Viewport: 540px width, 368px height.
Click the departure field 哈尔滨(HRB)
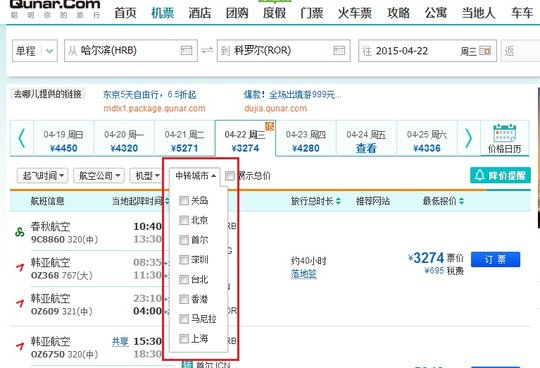pyautogui.click(x=131, y=51)
